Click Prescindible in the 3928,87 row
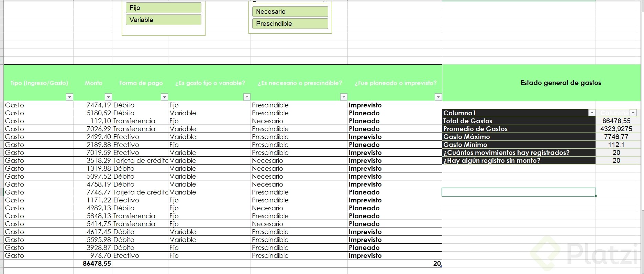This screenshot has width=644, height=274. pyautogui.click(x=270, y=247)
